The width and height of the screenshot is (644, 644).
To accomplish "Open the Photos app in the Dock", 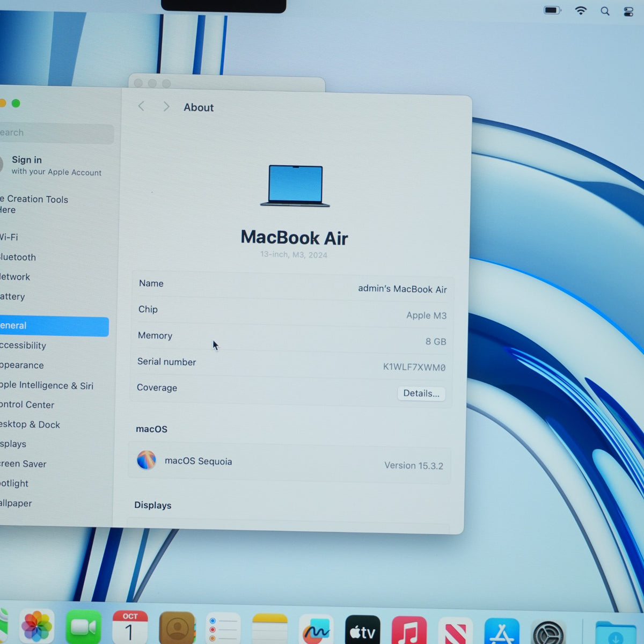I will 37,626.
